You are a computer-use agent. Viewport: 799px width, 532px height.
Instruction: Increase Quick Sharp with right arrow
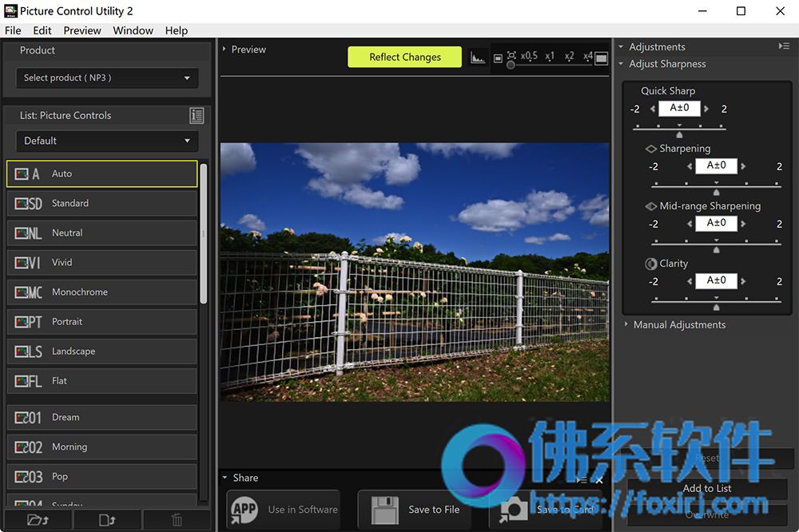(x=706, y=109)
